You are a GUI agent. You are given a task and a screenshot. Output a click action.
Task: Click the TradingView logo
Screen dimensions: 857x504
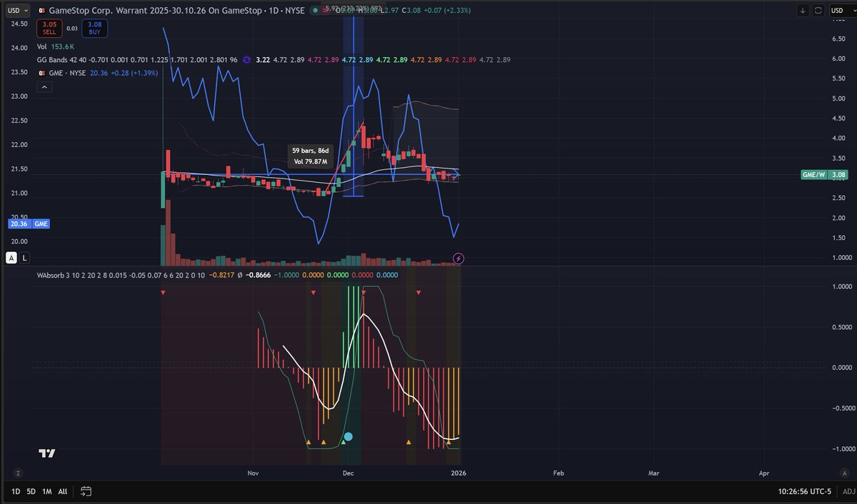tap(47, 453)
